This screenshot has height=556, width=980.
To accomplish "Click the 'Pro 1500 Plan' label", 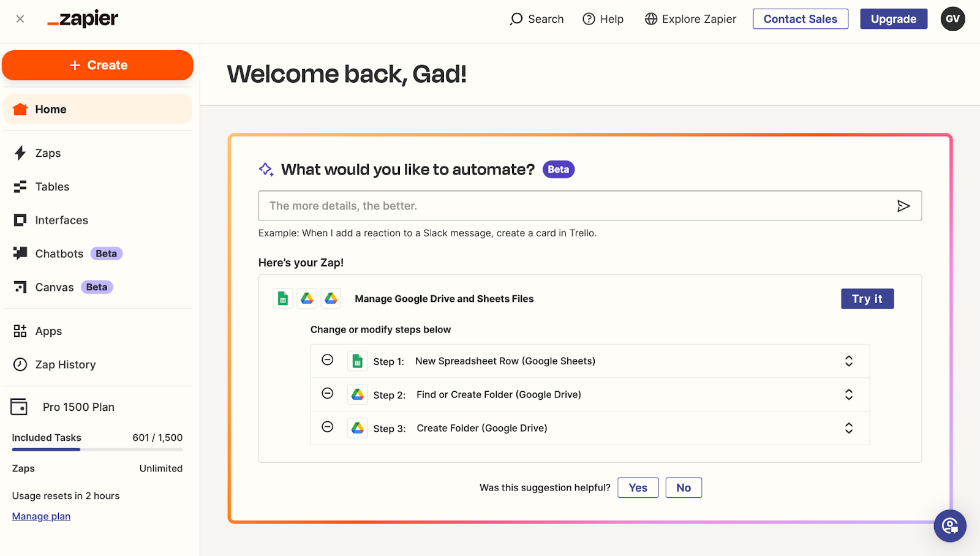I will tap(78, 407).
